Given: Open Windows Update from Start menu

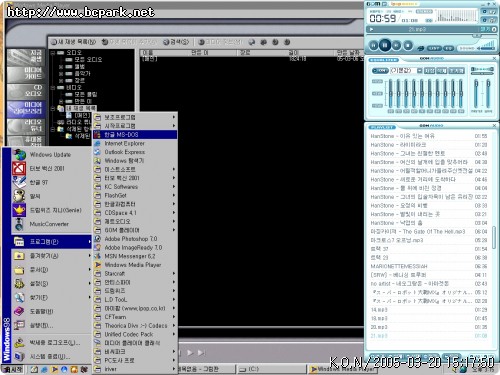Looking at the screenshot, I should coord(51,155).
